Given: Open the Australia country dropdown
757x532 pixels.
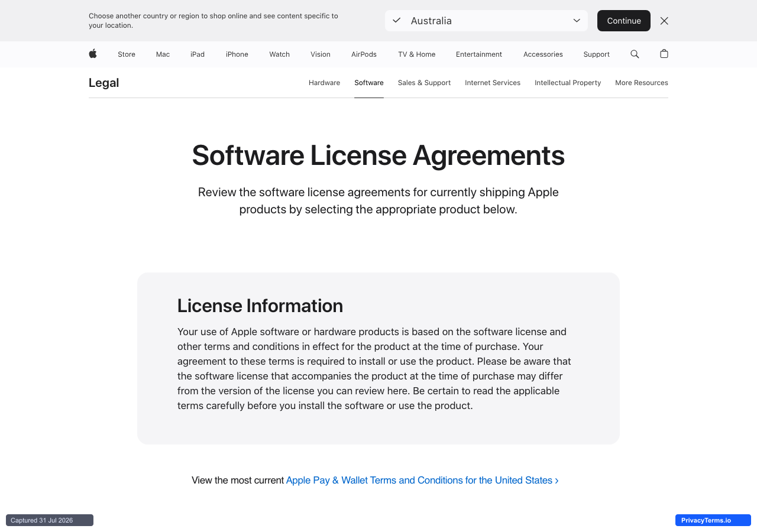Looking at the screenshot, I should tap(486, 21).
